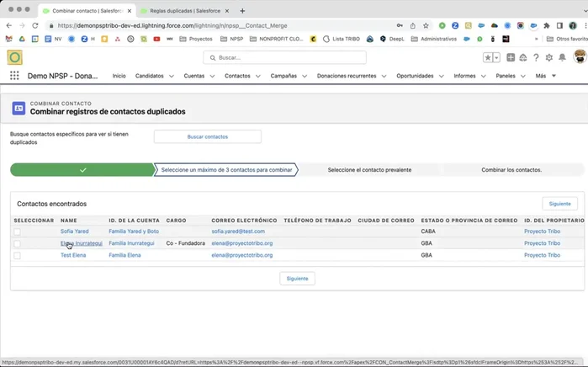Open the Oportunidades tab
588x367 pixels.
click(x=415, y=76)
